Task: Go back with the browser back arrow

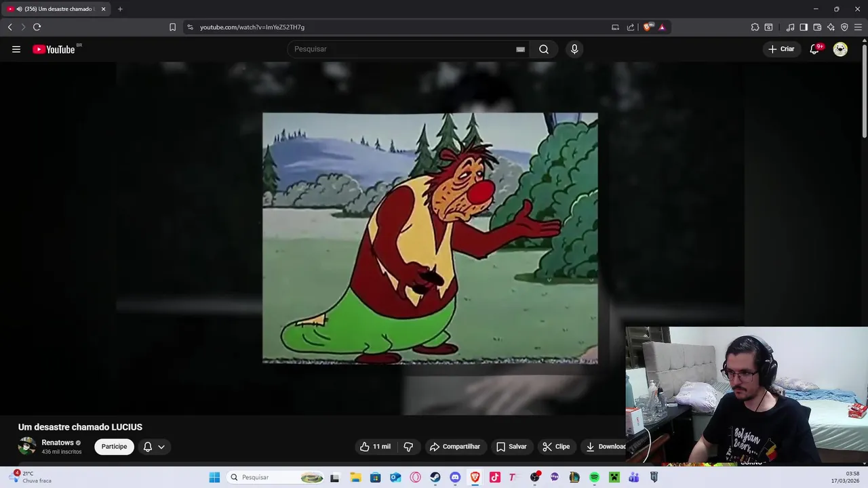Action: coord(9,27)
